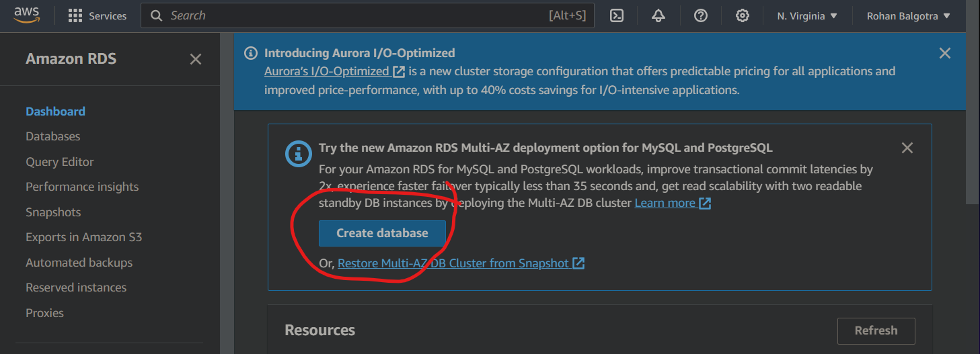Screen dimensions: 980x354
Task: Open the notifications bell
Action: [658, 15]
